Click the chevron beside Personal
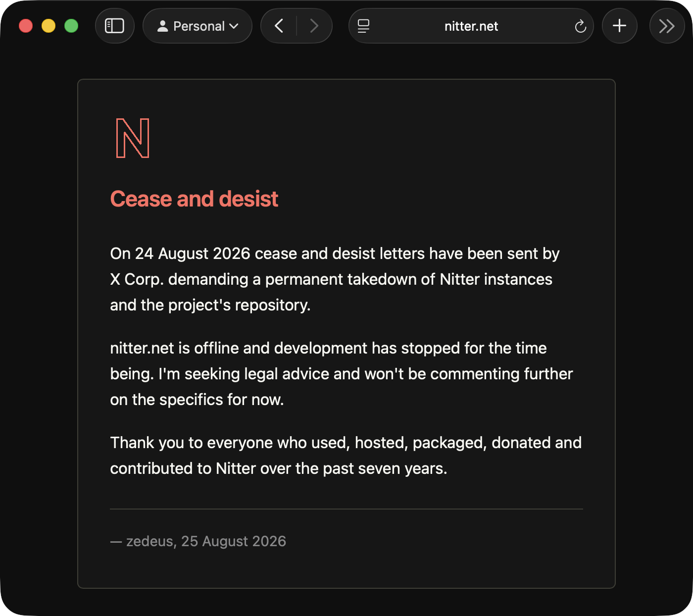Screen dimensions: 693x616 [234, 26]
